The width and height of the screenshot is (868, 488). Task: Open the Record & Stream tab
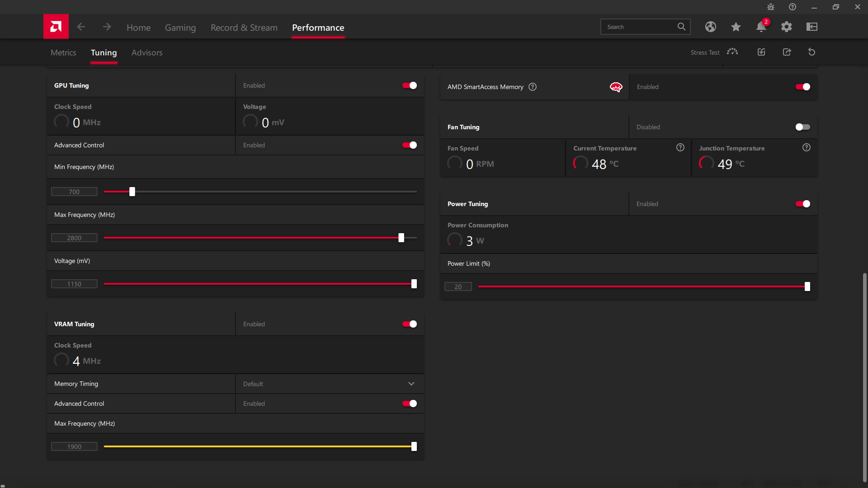244,28
